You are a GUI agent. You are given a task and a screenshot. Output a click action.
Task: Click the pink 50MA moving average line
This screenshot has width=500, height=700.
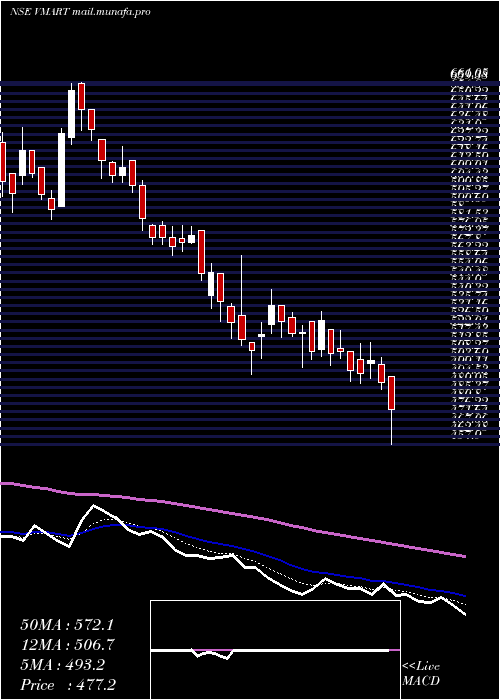click(232, 516)
